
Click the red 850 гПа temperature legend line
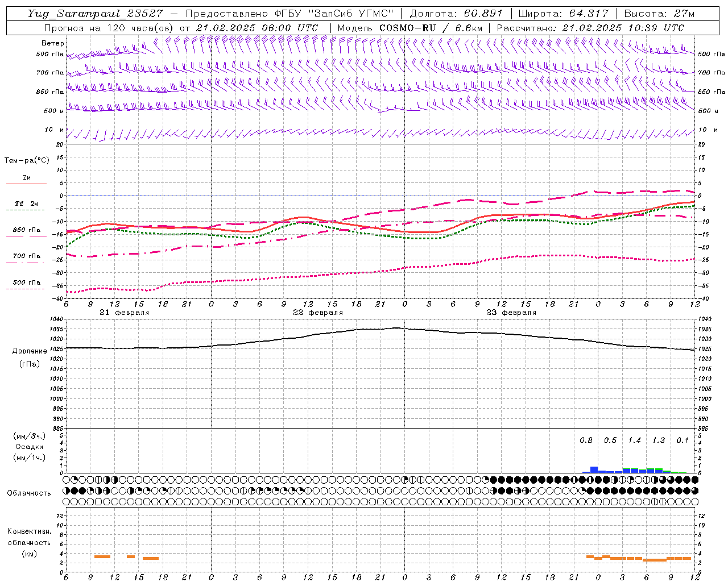pos(27,236)
